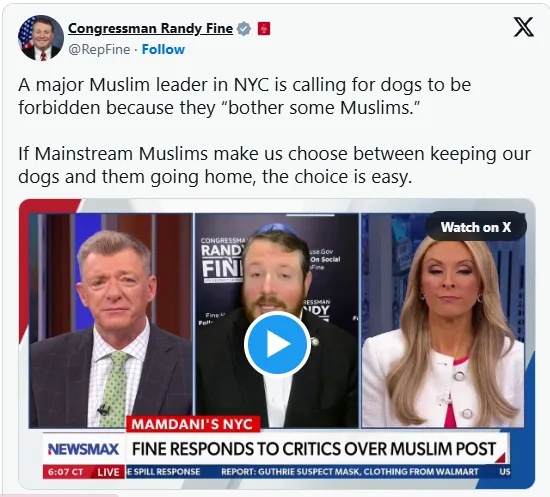Click the Watch on X button
This screenshot has width=550, height=497.
476,227
